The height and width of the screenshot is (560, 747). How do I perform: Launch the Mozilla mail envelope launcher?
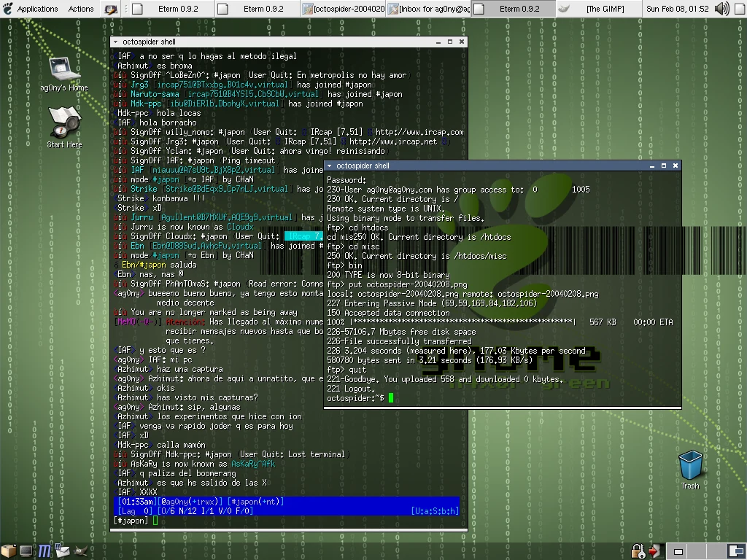(63, 551)
